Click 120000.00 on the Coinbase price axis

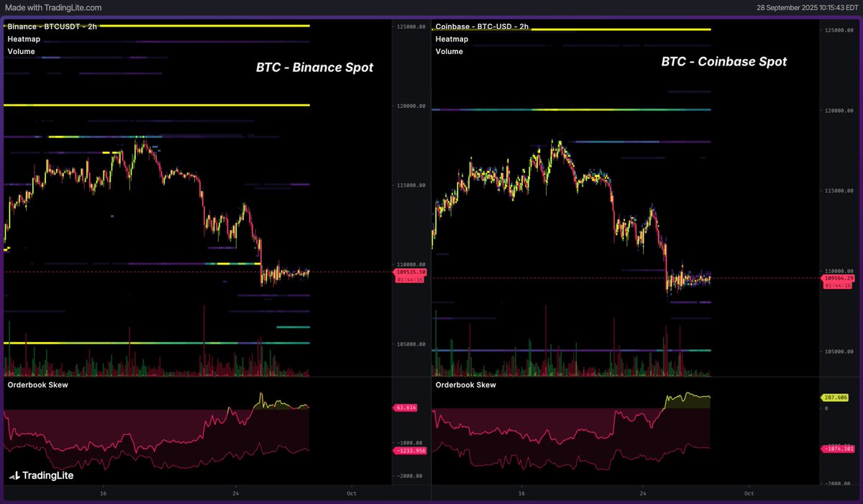click(839, 111)
